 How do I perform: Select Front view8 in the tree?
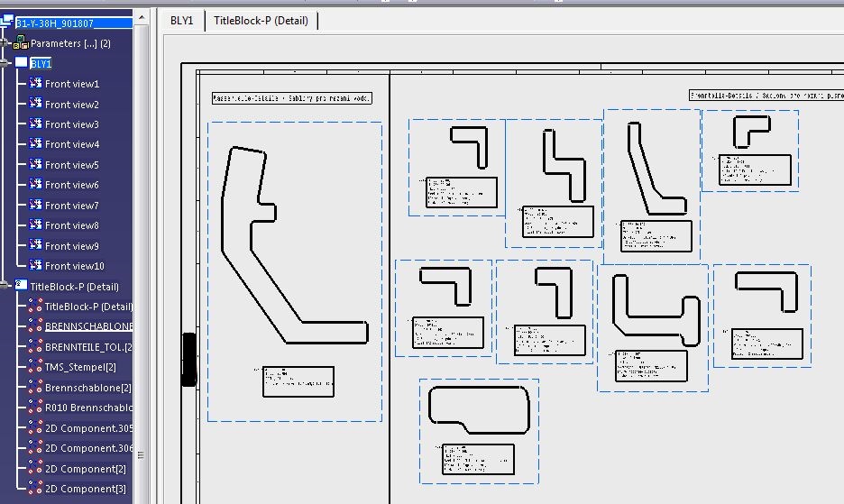[x=72, y=225]
